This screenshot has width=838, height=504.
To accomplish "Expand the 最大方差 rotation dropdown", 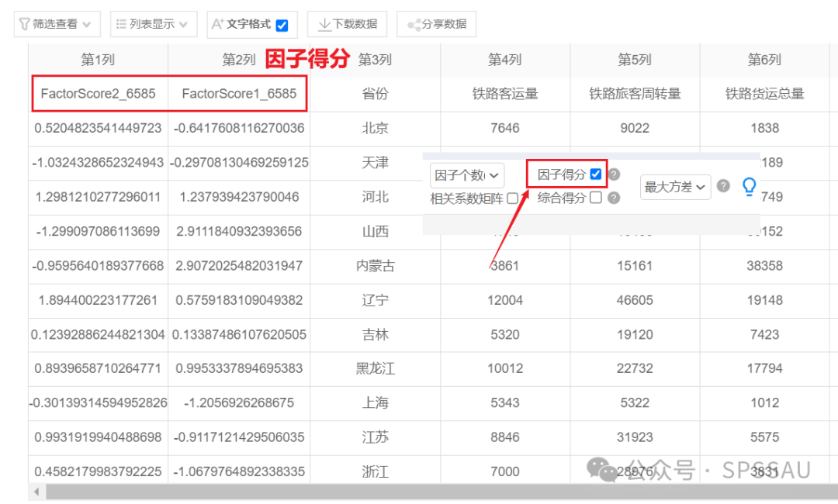I will [x=676, y=187].
